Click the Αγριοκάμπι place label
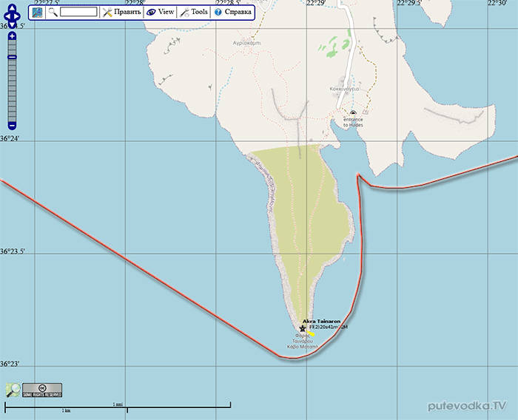Image resolution: width=518 pixels, height=420 pixels. pyautogui.click(x=247, y=43)
